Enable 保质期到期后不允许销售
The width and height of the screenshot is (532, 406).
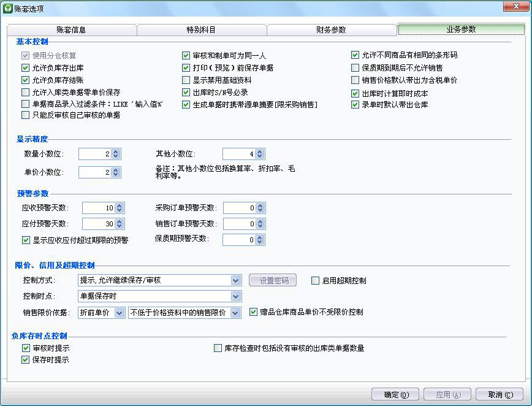(x=354, y=68)
